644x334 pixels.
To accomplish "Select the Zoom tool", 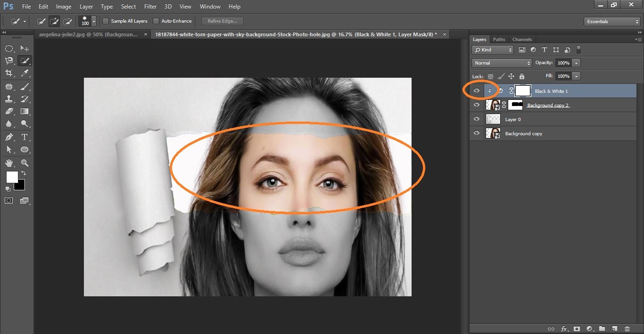I will [x=25, y=163].
